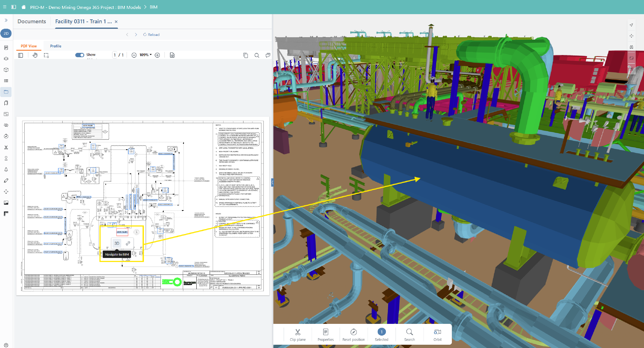Select the move arrows tool in sidebar

coord(6,192)
